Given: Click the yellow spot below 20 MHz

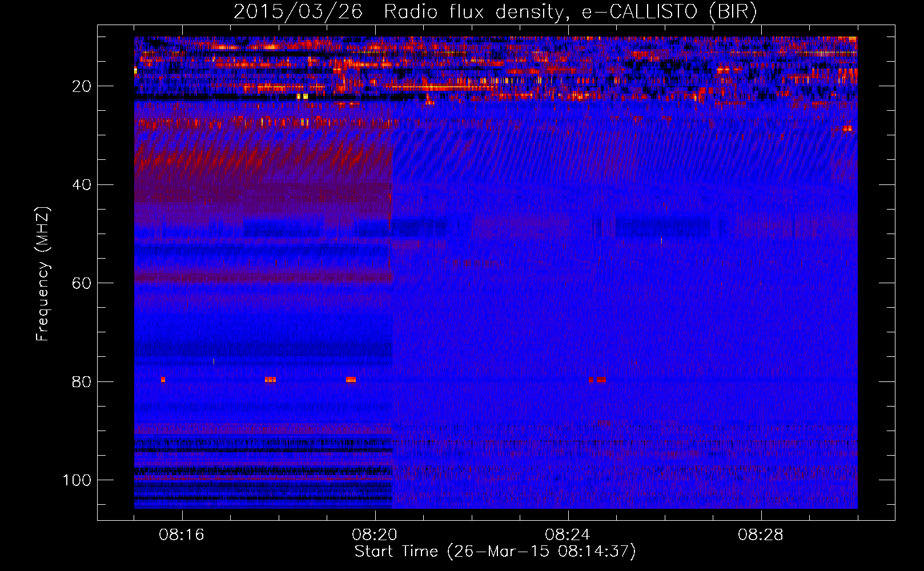Looking at the screenshot, I should (x=303, y=96).
